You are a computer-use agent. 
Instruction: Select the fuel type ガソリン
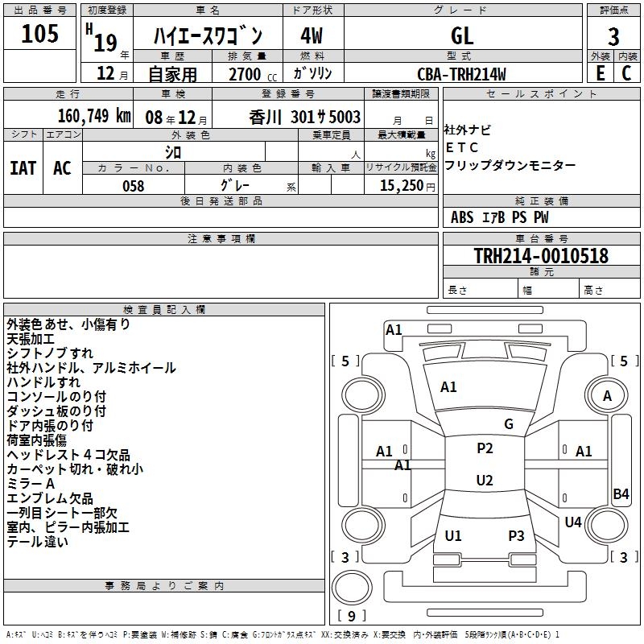[x=312, y=73]
